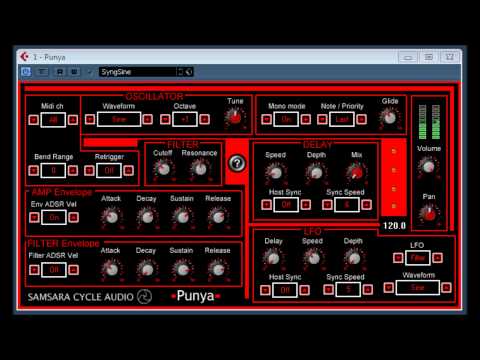Click the AMP Envelope Sustain knob
This screenshot has width=480, height=360.
182,217
